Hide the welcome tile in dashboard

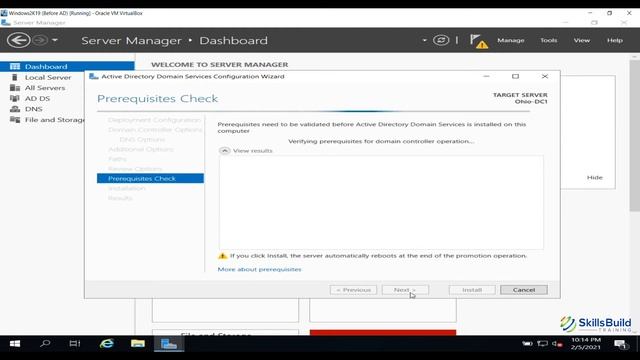595,178
